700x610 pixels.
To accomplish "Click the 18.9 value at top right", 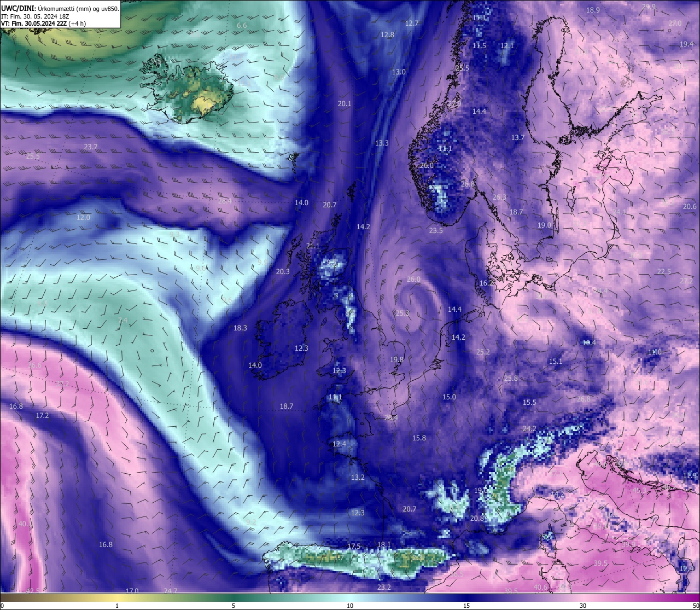I will click(593, 10).
